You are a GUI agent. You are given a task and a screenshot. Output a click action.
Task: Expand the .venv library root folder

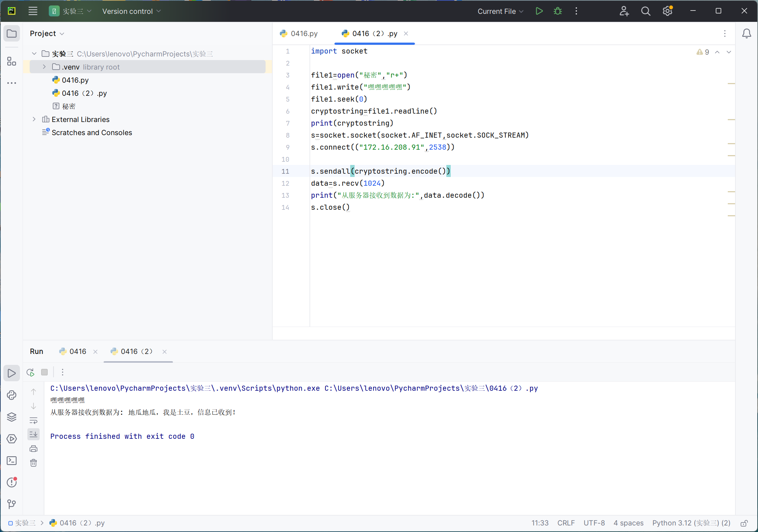tap(44, 67)
